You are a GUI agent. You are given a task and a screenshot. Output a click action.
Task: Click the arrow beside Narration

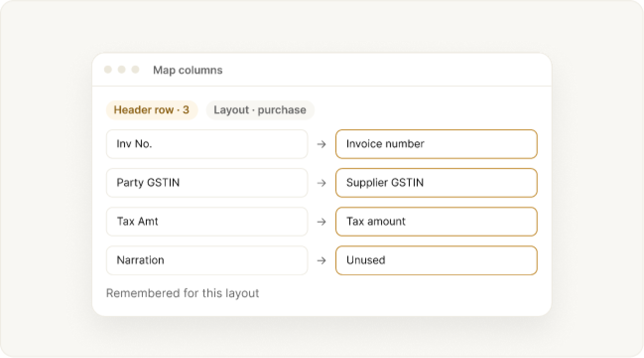click(322, 260)
